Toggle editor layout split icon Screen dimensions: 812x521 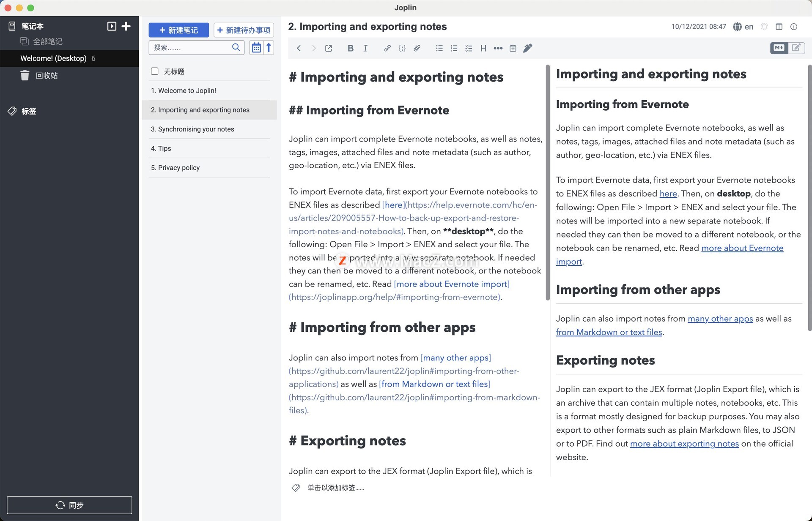tap(779, 27)
